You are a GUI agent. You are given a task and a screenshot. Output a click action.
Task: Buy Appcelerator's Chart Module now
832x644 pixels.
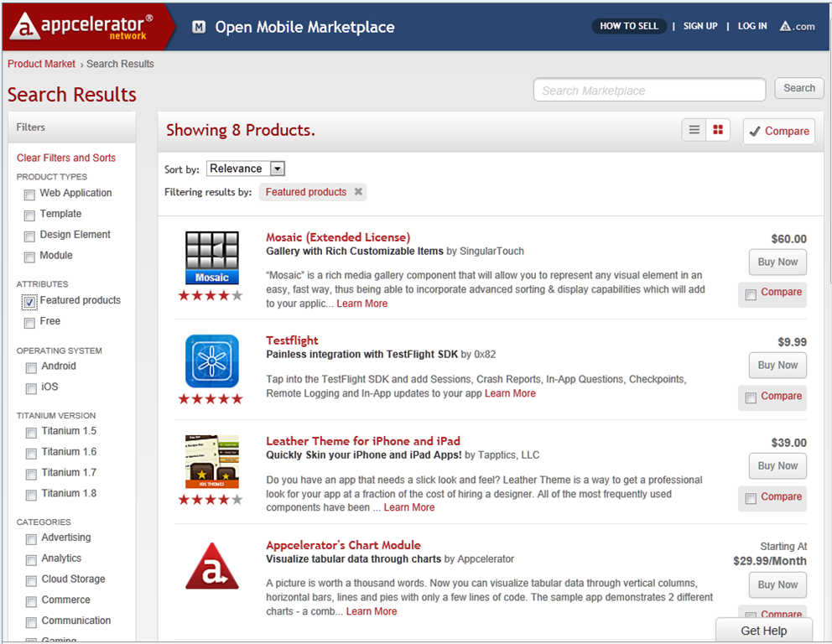777,584
